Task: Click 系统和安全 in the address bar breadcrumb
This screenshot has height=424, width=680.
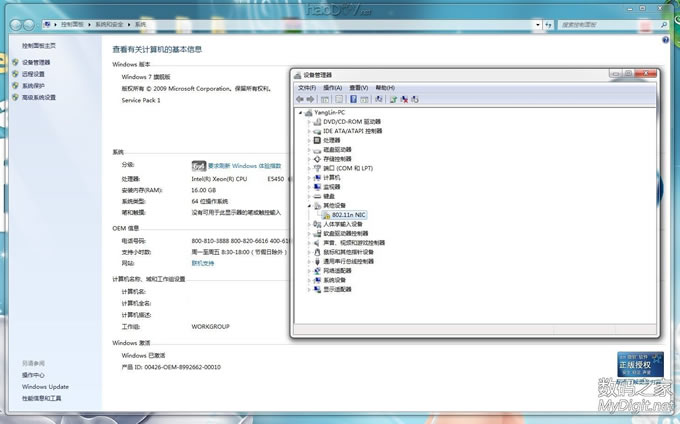Action: [x=110, y=21]
